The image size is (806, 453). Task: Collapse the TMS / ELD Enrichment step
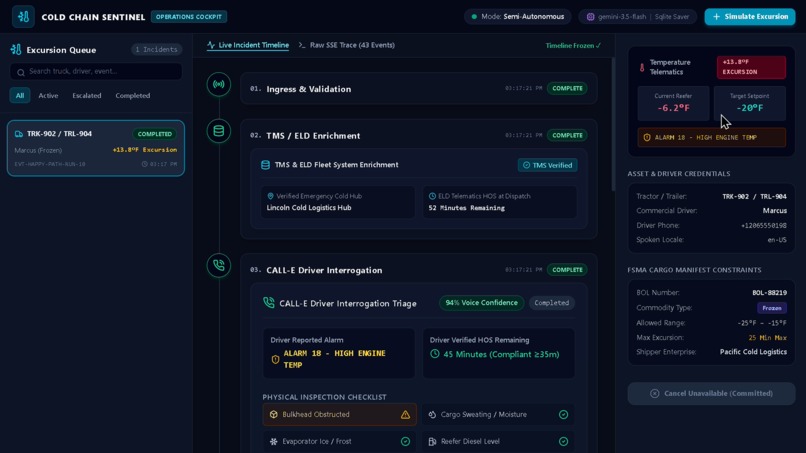pos(419,135)
